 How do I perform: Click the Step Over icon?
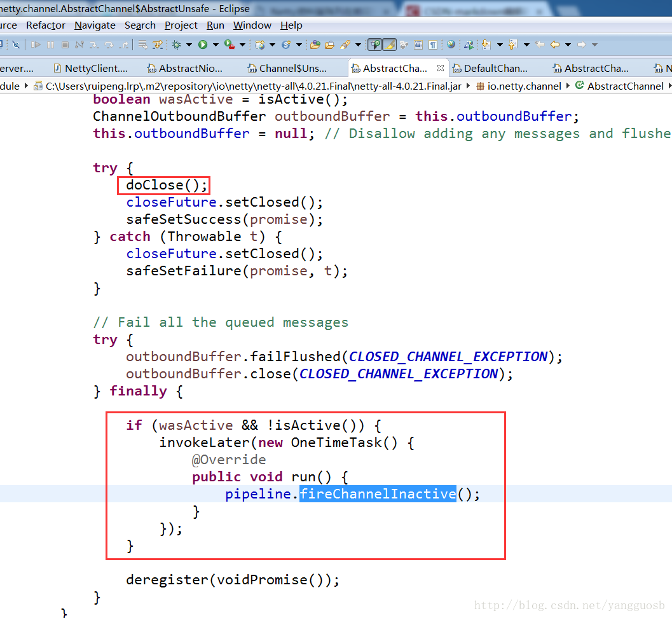pos(109,45)
